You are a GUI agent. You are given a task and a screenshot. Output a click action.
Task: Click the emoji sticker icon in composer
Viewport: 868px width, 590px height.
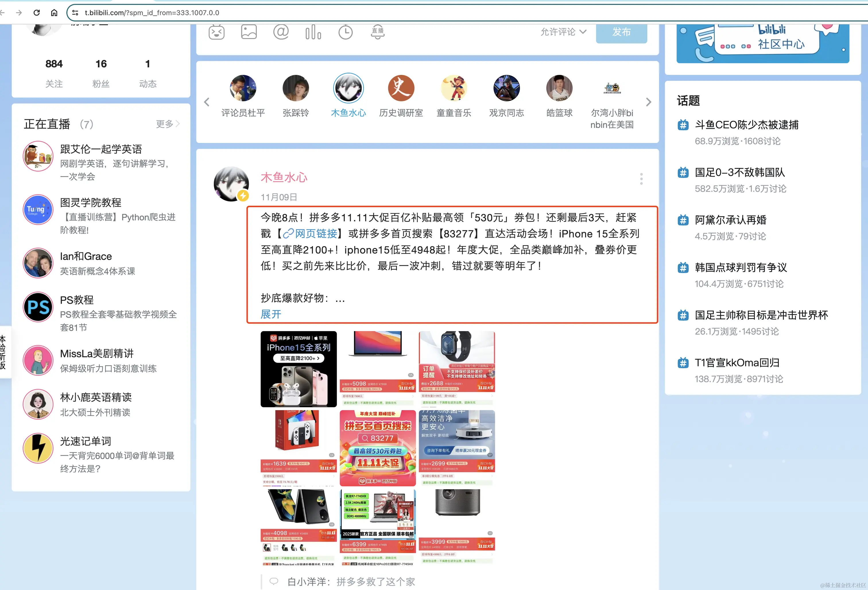[216, 32]
